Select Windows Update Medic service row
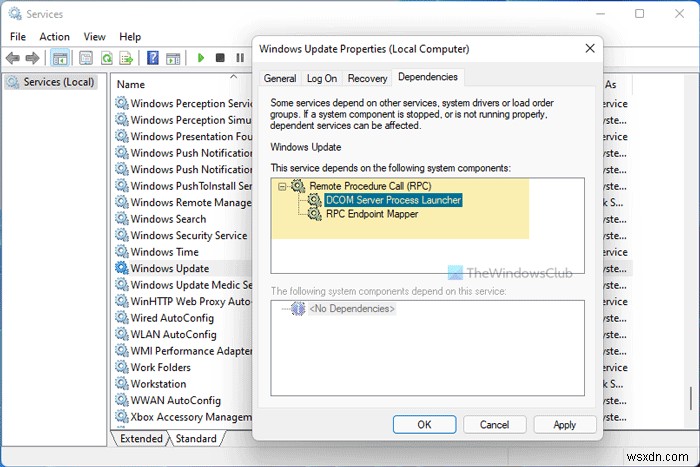 183,284
